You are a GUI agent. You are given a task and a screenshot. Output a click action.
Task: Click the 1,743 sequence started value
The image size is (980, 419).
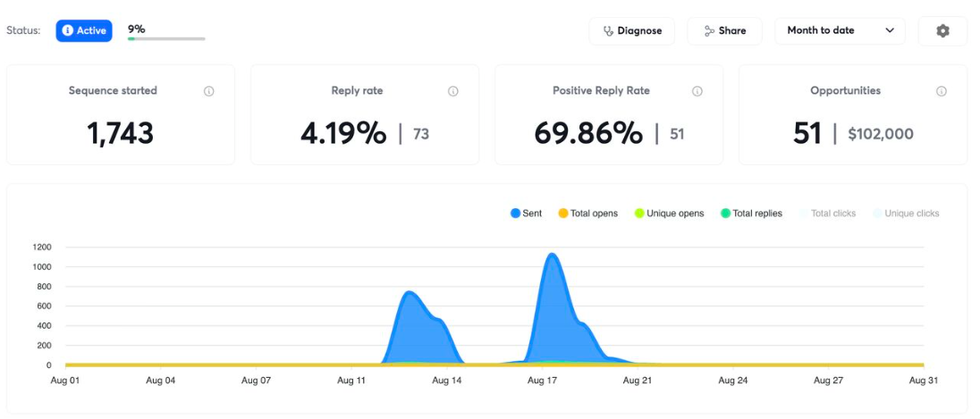click(x=120, y=134)
